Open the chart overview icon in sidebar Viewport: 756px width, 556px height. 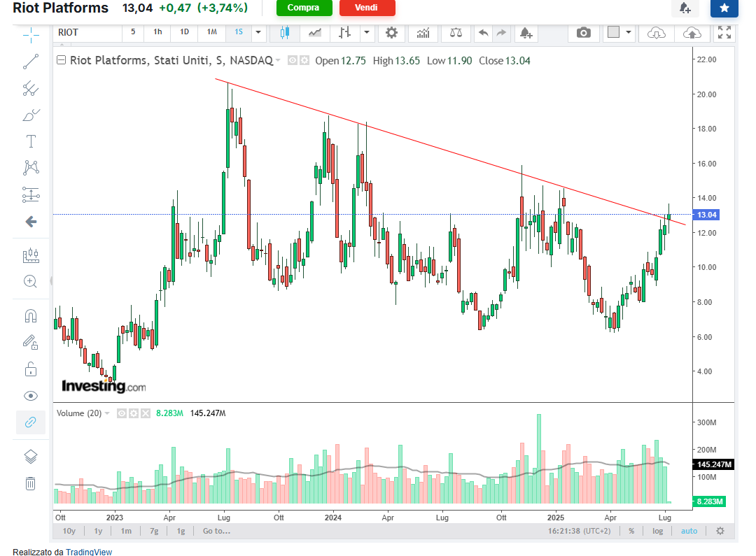pos(31,255)
